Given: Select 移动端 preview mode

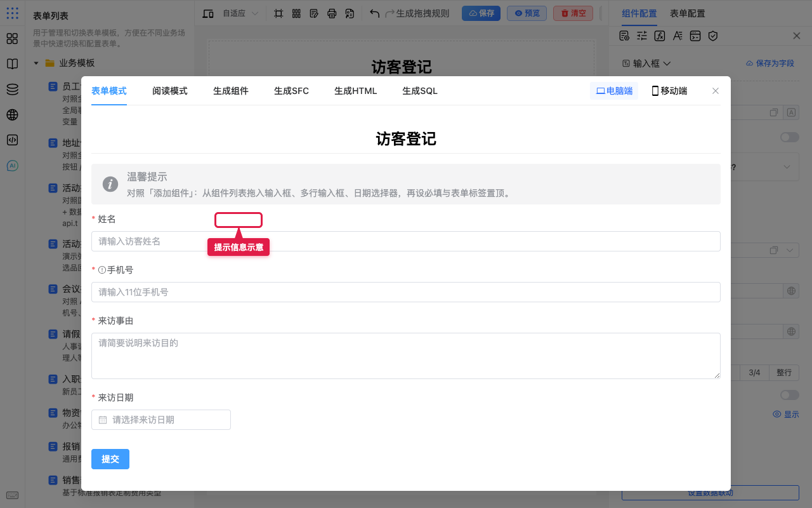Looking at the screenshot, I should pos(669,91).
